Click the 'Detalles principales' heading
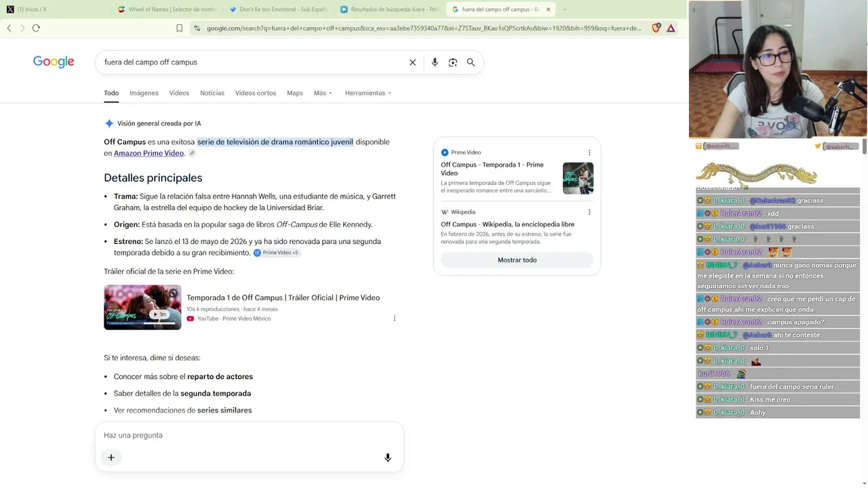 [x=153, y=178]
